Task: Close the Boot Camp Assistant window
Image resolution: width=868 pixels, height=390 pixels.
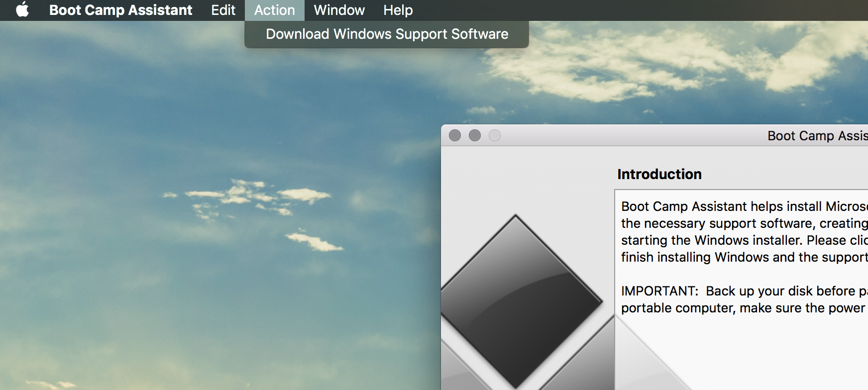Action: (x=455, y=135)
